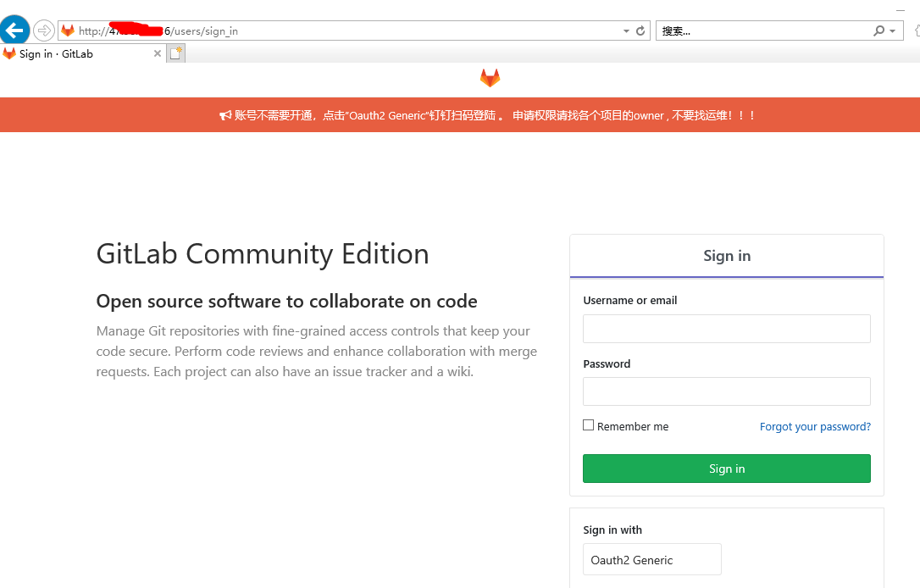Viewport: 920px width, 588px height.
Task: Click the megaphone icon in the red banner
Action: [225, 115]
